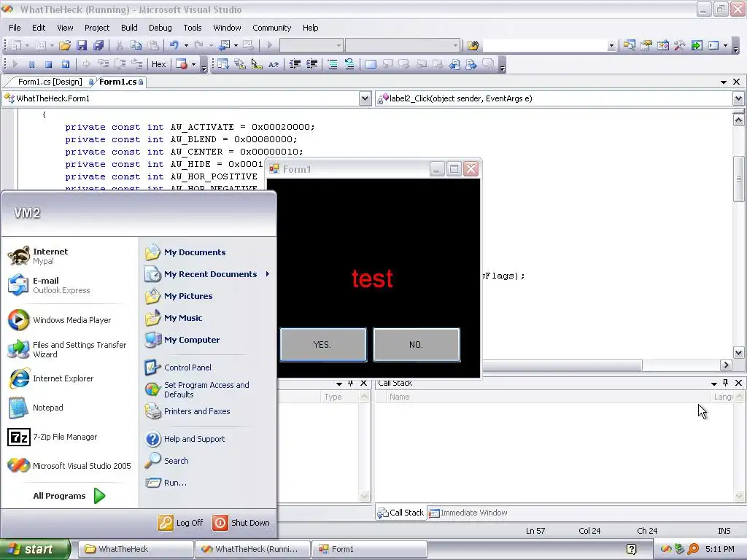Open My Computer from the Start menu
747x560 pixels.
pos(182,340)
